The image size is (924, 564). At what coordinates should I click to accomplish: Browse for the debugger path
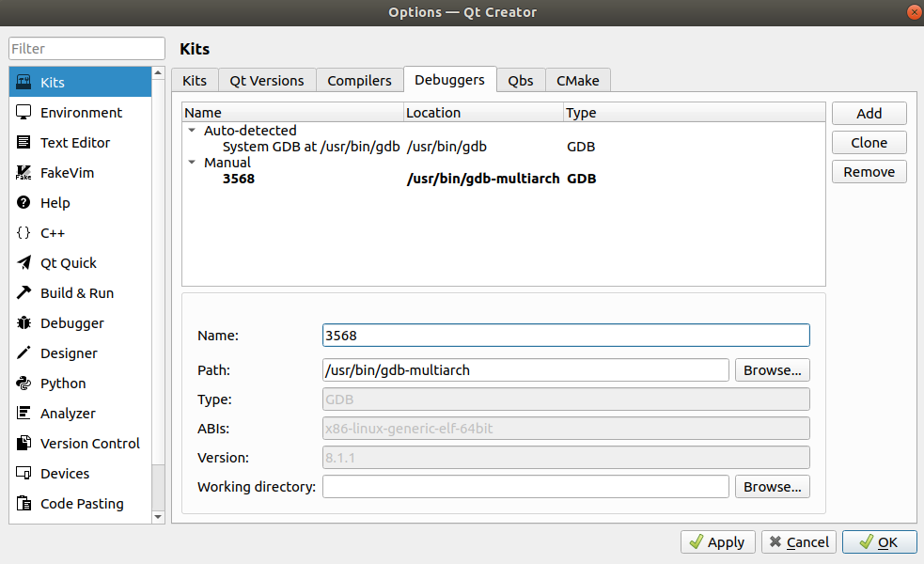coord(772,370)
